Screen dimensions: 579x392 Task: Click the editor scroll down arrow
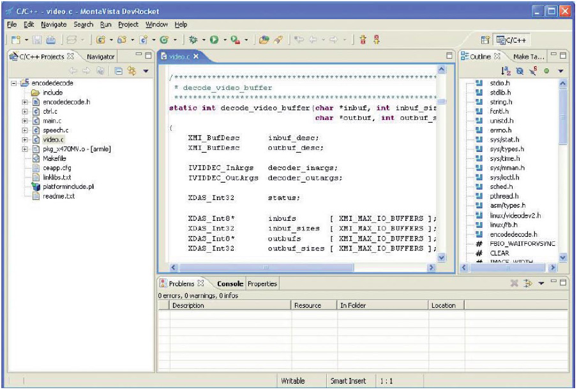(x=441, y=257)
